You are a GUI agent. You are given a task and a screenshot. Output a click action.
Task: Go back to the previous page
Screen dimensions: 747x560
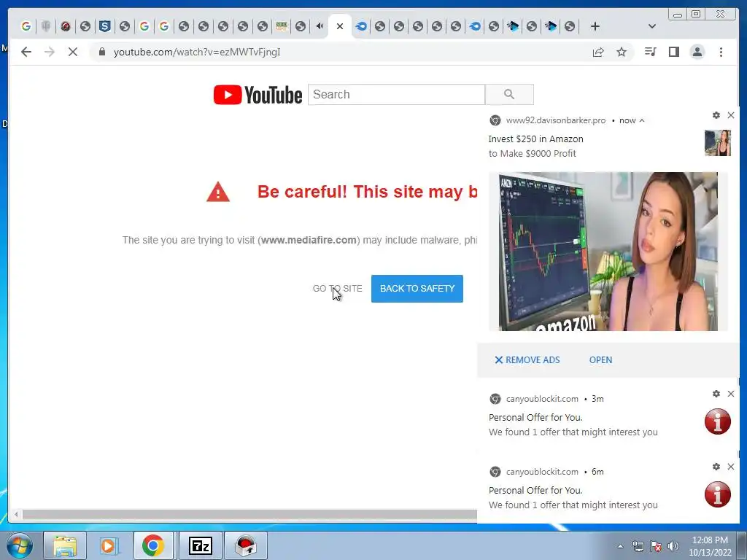point(26,52)
